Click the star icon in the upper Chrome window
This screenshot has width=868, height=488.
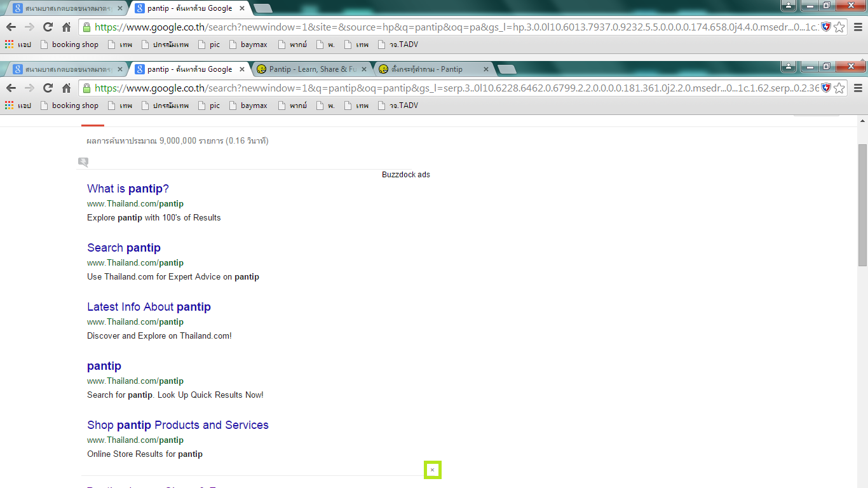(x=839, y=27)
